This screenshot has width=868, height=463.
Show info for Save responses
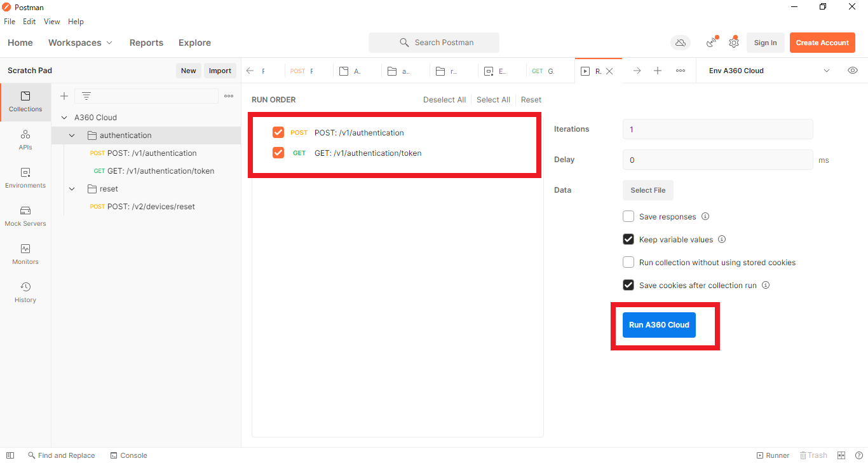pos(705,217)
